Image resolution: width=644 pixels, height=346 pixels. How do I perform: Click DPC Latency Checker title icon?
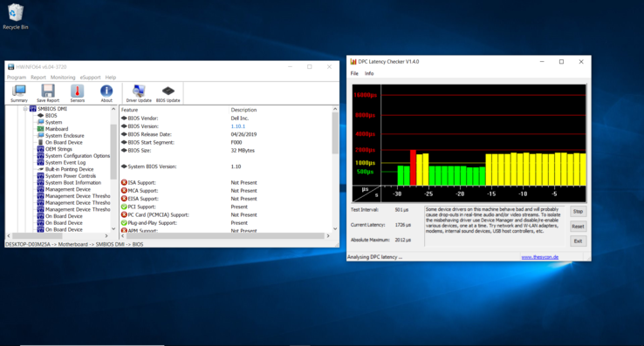pos(353,62)
